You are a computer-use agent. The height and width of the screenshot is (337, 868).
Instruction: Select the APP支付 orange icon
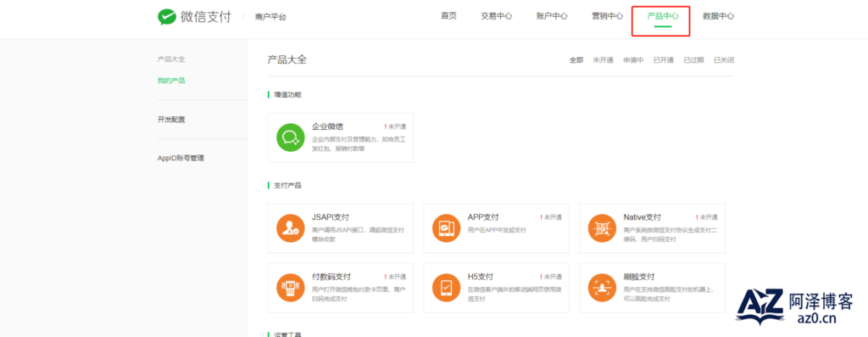446,227
